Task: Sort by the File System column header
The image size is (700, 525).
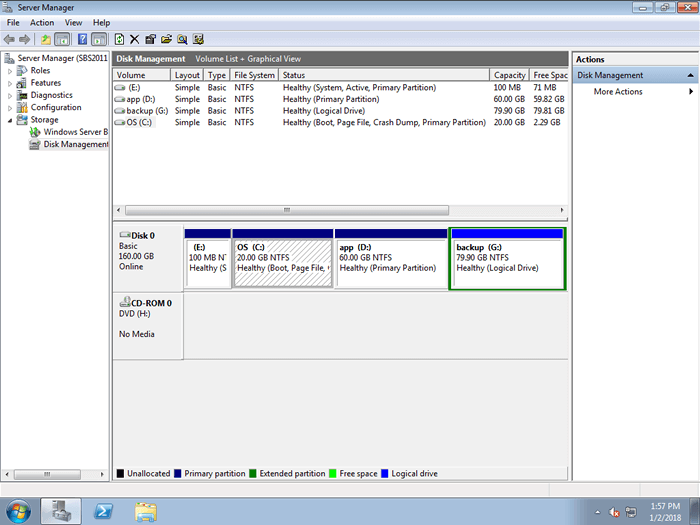Action: pos(254,75)
